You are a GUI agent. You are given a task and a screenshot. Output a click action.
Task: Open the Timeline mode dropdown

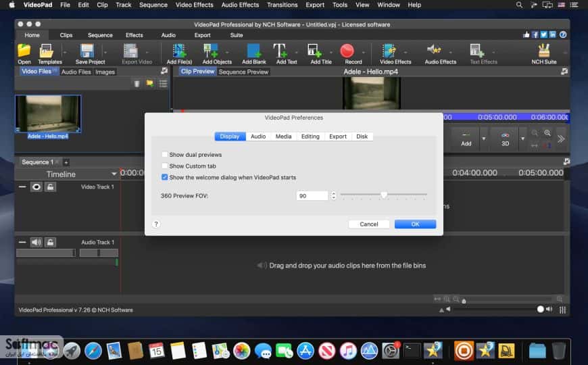coord(114,174)
